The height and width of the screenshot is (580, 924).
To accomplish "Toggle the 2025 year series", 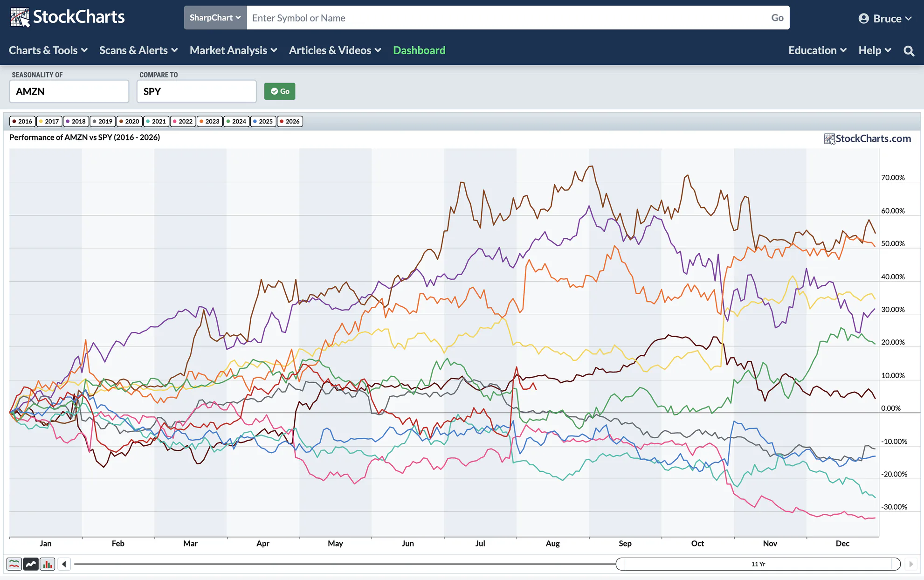I will click(x=263, y=121).
